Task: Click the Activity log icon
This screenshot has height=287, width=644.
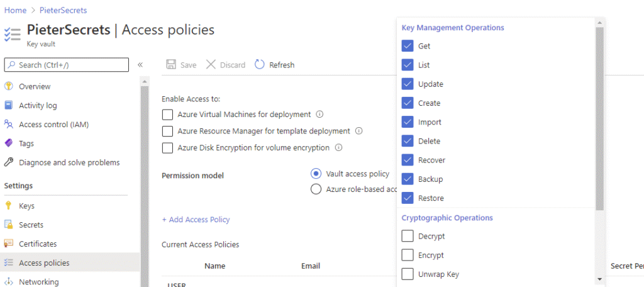Action: pos(9,105)
